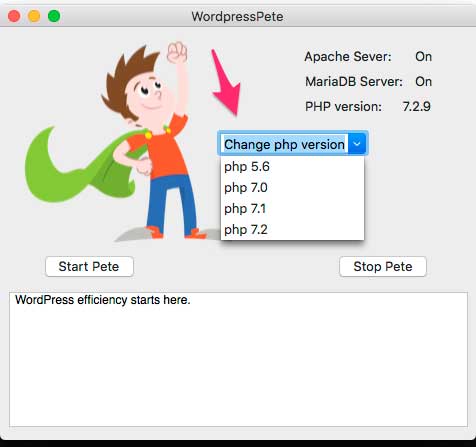Close the WordpressPete window with red button
476x447 pixels.
14,16
